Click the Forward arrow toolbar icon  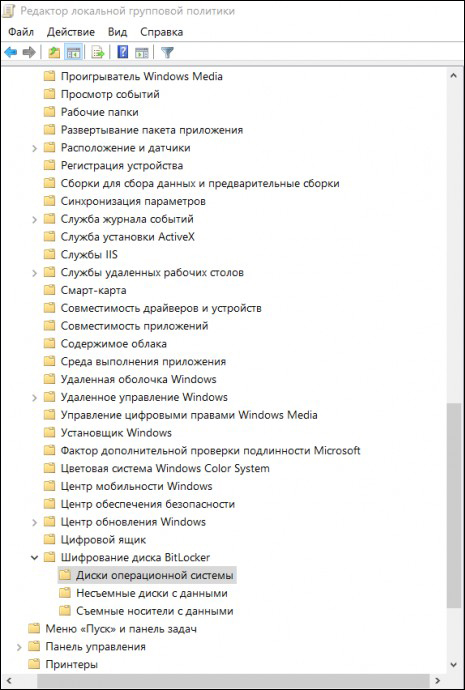29,53
